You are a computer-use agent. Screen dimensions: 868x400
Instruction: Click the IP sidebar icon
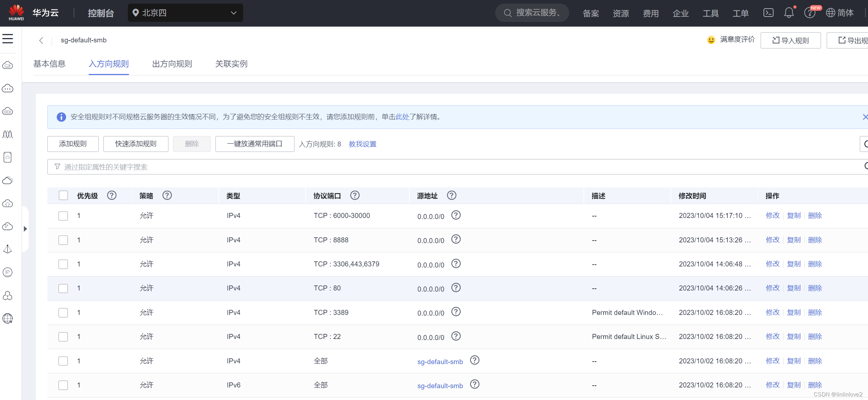point(8,272)
